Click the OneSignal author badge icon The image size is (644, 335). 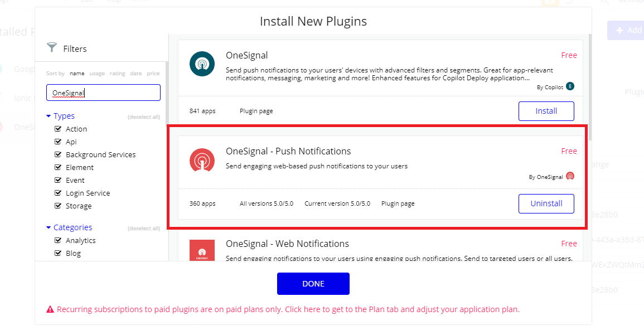tap(570, 176)
